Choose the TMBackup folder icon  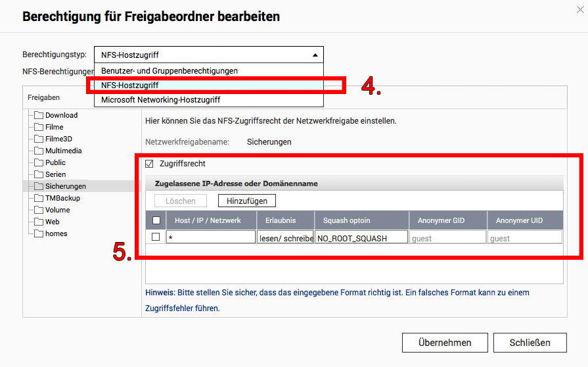click(x=39, y=198)
